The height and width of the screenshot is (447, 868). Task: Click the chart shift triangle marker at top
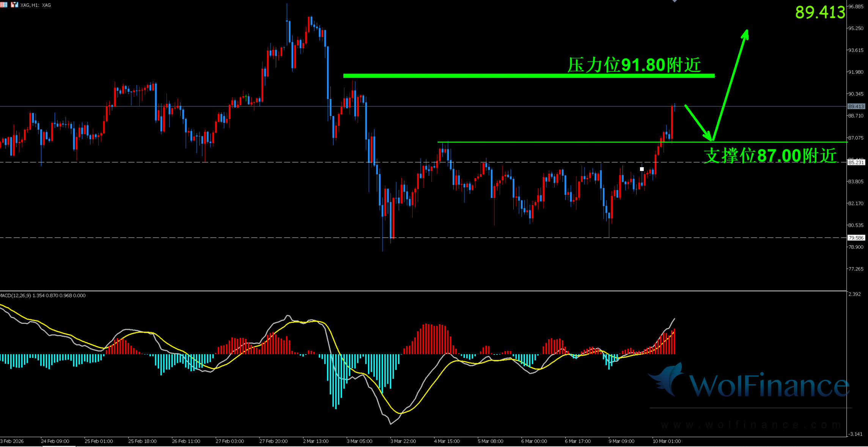point(675,1)
